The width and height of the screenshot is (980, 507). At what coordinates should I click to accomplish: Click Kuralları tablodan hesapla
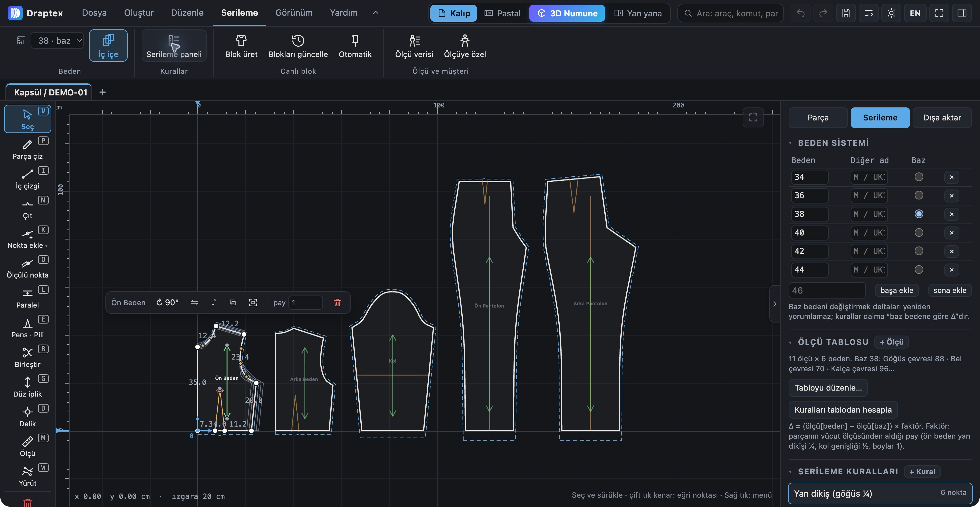pyautogui.click(x=843, y=410)
